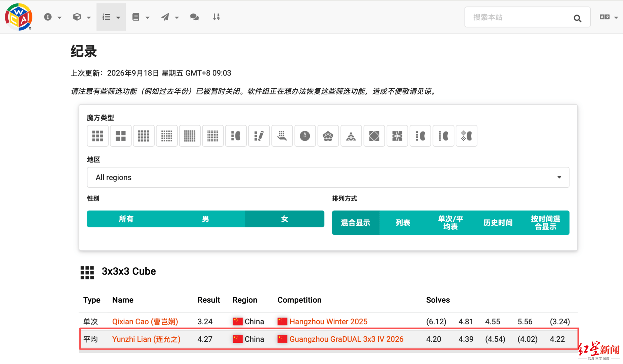Open the All regions dropdown
623x364 pixels.
click(328, 177)
